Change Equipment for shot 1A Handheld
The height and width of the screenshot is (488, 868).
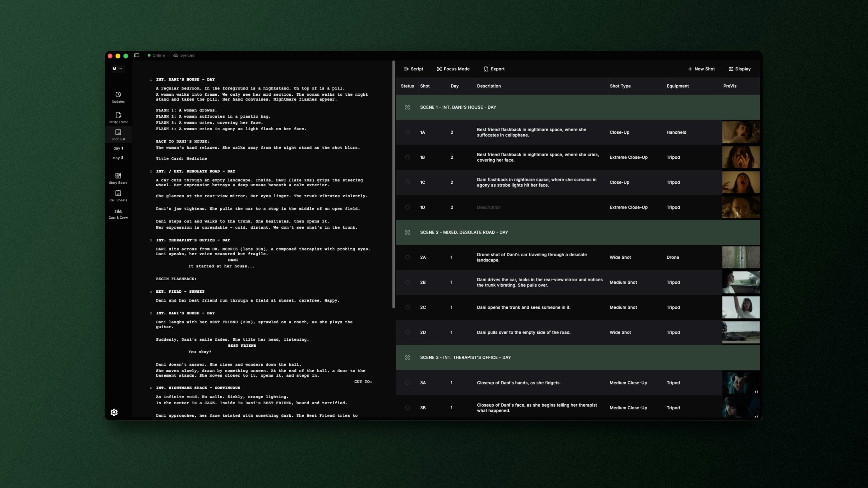676,132
